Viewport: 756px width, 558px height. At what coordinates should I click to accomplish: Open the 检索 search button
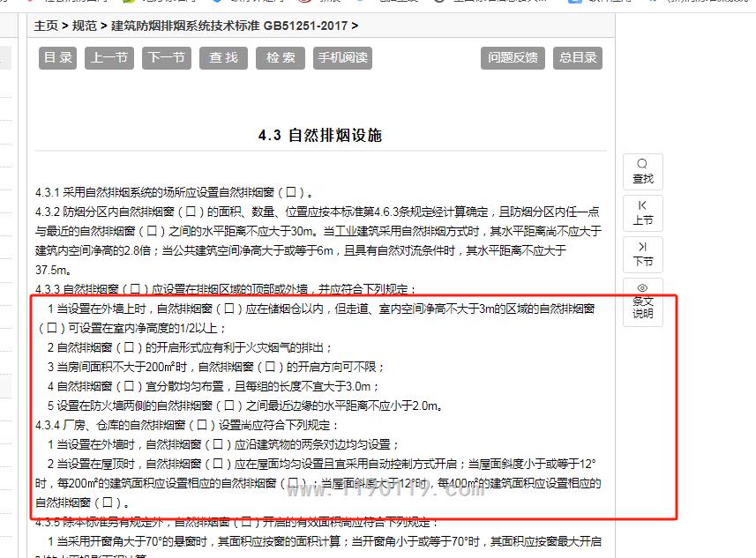(281, 57)
